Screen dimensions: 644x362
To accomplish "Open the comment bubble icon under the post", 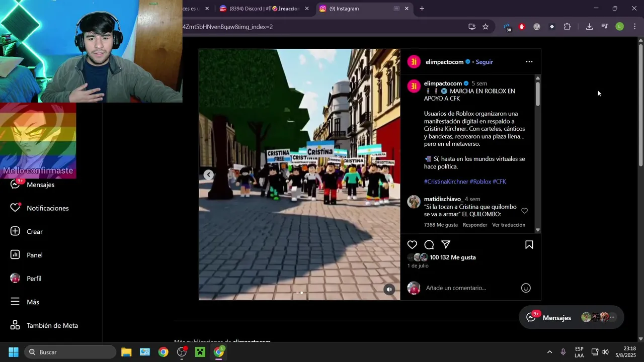I will 429,245.
